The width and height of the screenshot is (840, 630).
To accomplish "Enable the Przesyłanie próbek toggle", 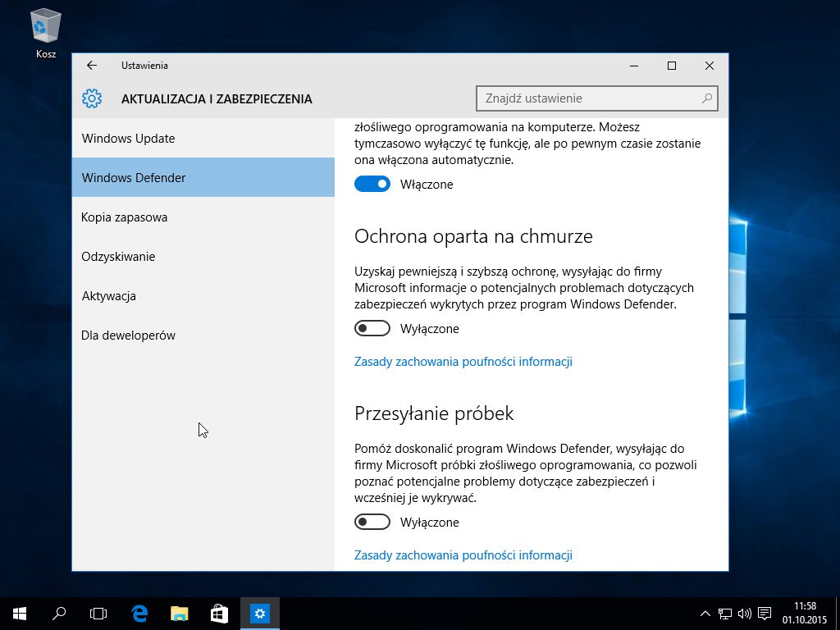I will [x=372, y=522].
